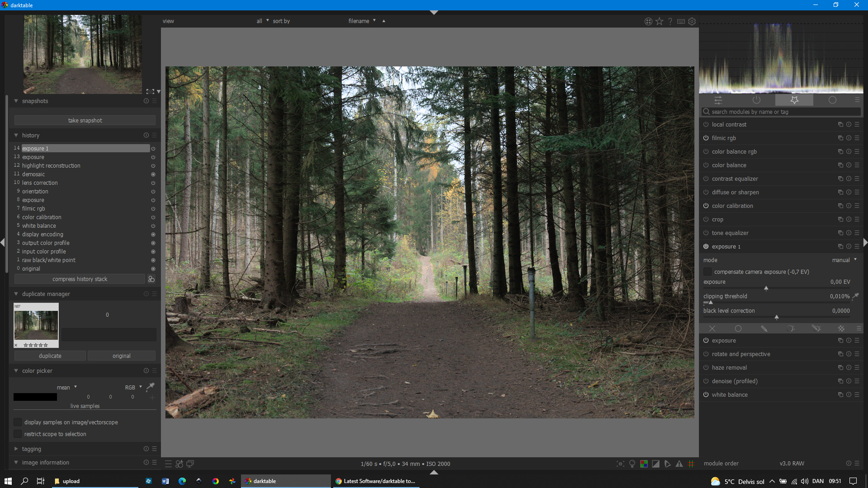Check display samples on image/vectorscope
The width and height of the screenshot is (868, 488).
(x=18, y=422)
